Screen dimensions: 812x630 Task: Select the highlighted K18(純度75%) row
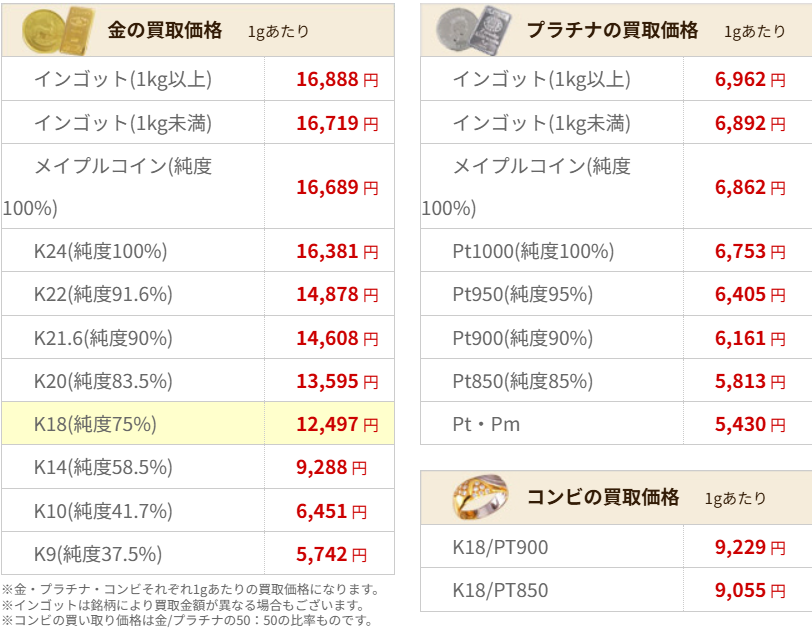pyautogui.click(x=198, y=423)
